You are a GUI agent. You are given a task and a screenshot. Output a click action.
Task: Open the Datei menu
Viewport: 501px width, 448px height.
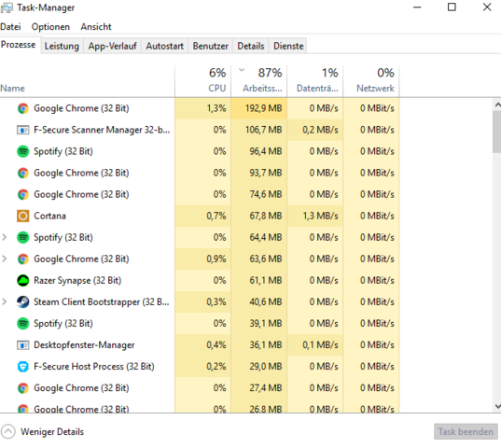pos(10,27)
